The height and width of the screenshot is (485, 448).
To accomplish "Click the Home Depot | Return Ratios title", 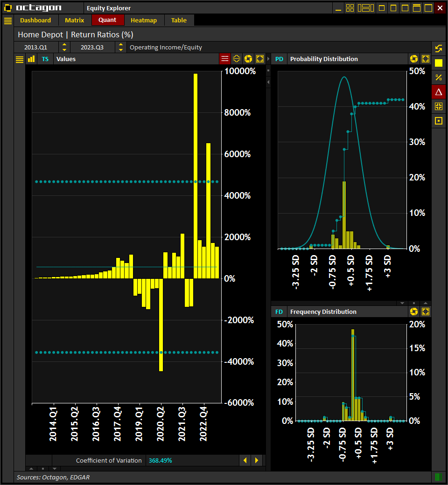I will pos(76,35).
